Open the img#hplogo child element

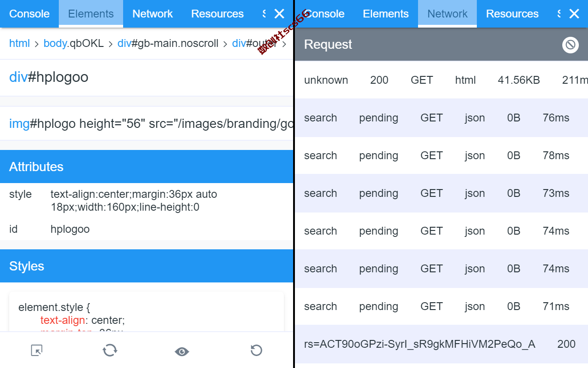147,123
